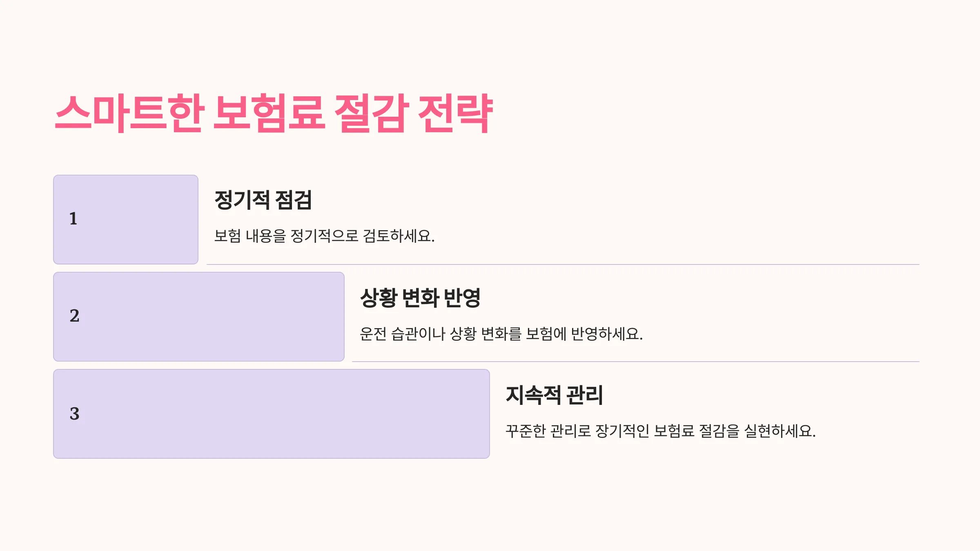The width and height of the screenshot is (980, 551).
Task: Click the heading 지속적 관리
Action: tap(554, 395)
